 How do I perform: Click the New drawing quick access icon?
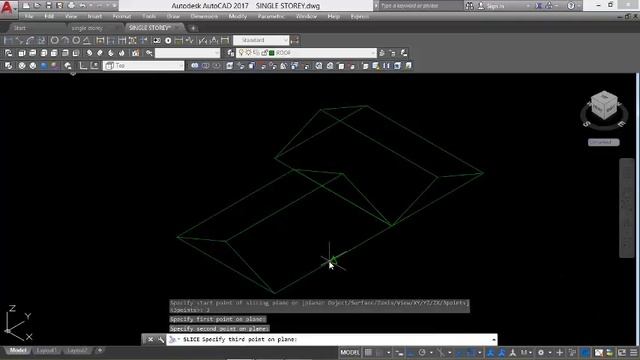26,6
